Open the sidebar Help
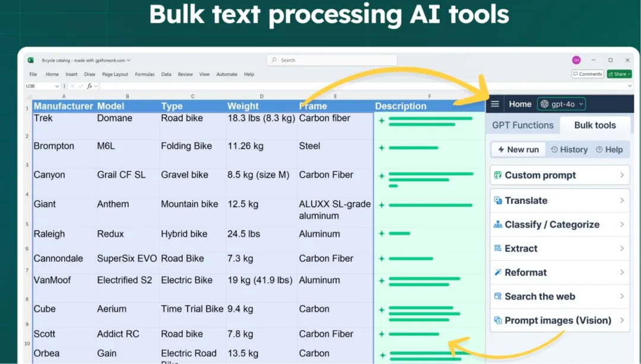Image resolution: width=641 pixels, height=364 pixels. click(x=609, y=149)
